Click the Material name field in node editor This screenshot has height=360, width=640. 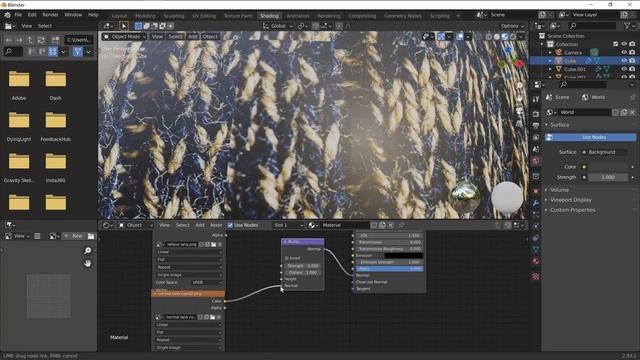[345, 225]
